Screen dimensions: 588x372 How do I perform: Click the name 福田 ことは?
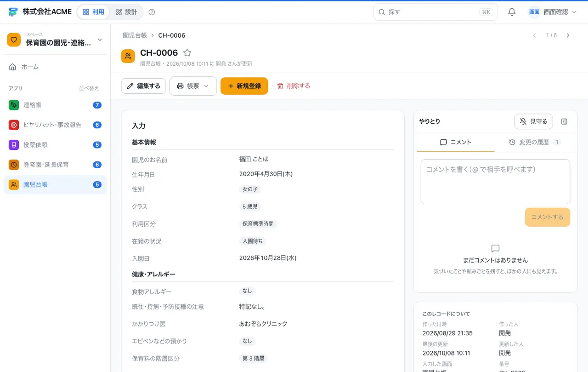click(x=254, y=159)
